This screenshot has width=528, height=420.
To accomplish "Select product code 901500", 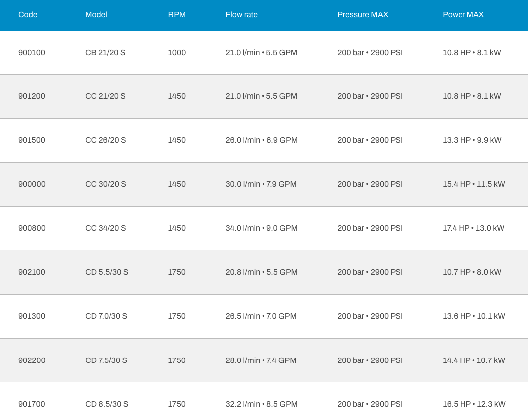I will point(32,140).
